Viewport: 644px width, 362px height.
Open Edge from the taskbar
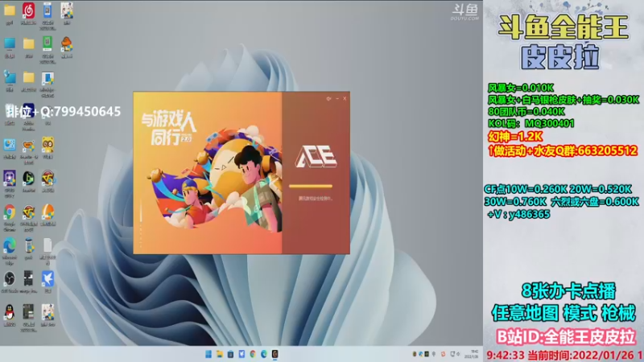pyautogui.click(x=264, y=354)
